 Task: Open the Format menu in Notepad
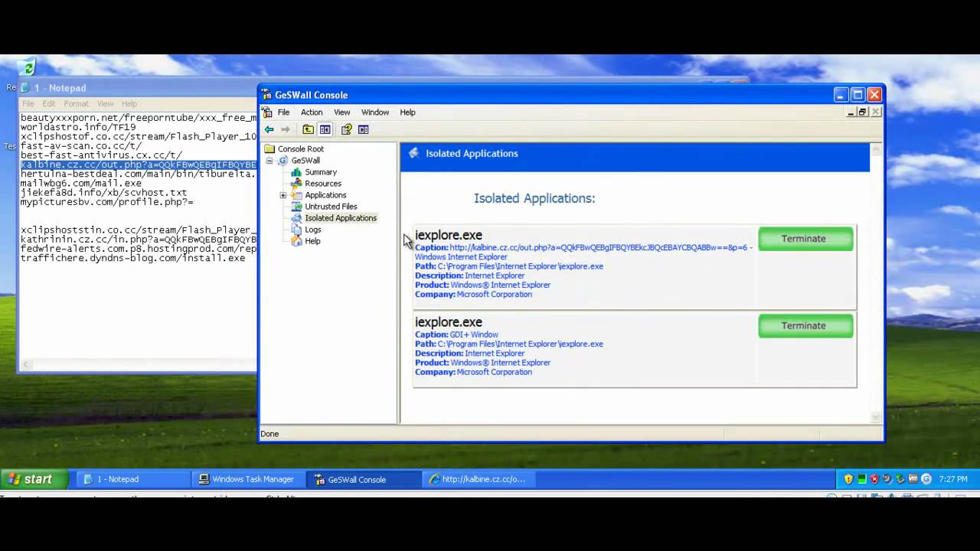point(76,104)
